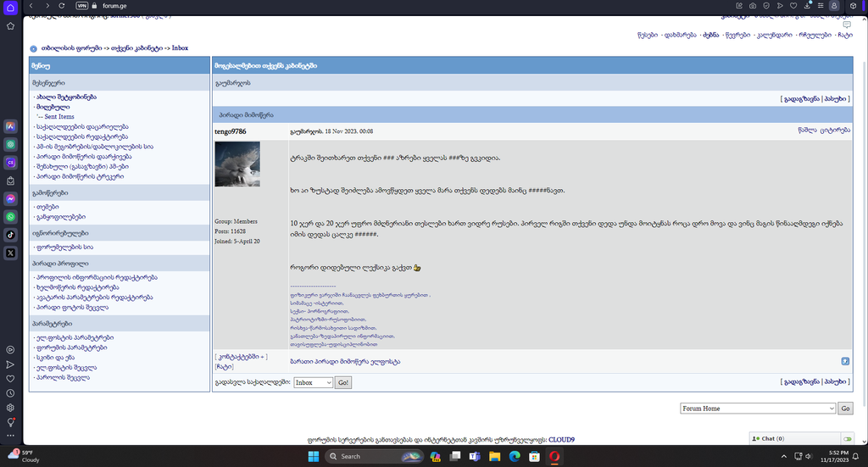Click tengo9786's avatar image

click(x=237, y=164)
